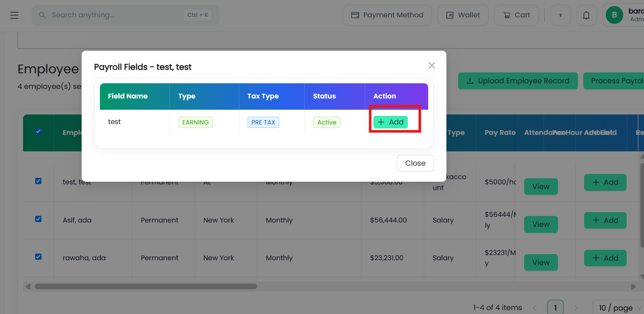Click the $56,444.00 salary cell
Viewport: 644px width, 314px height.
(389, 220)
